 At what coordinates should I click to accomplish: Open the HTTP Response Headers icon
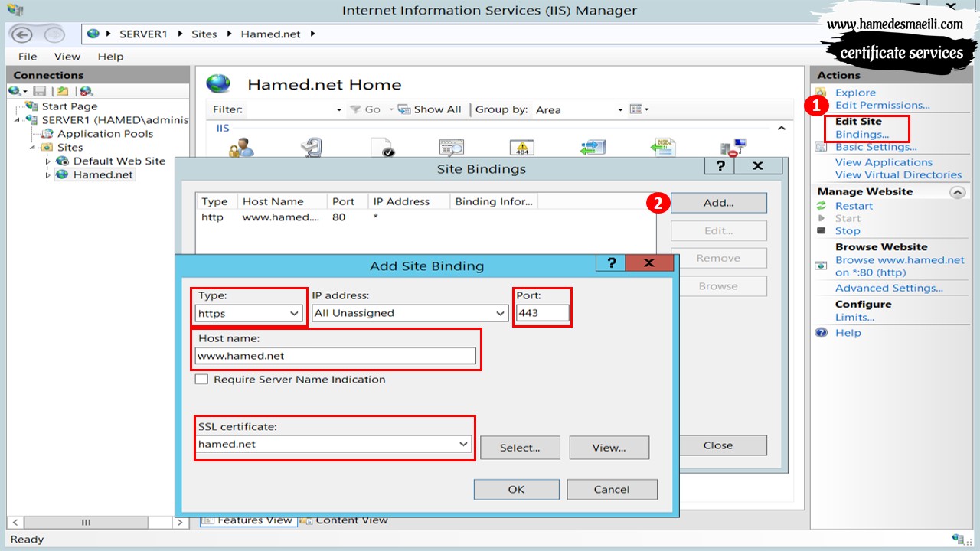pos(662,148)
